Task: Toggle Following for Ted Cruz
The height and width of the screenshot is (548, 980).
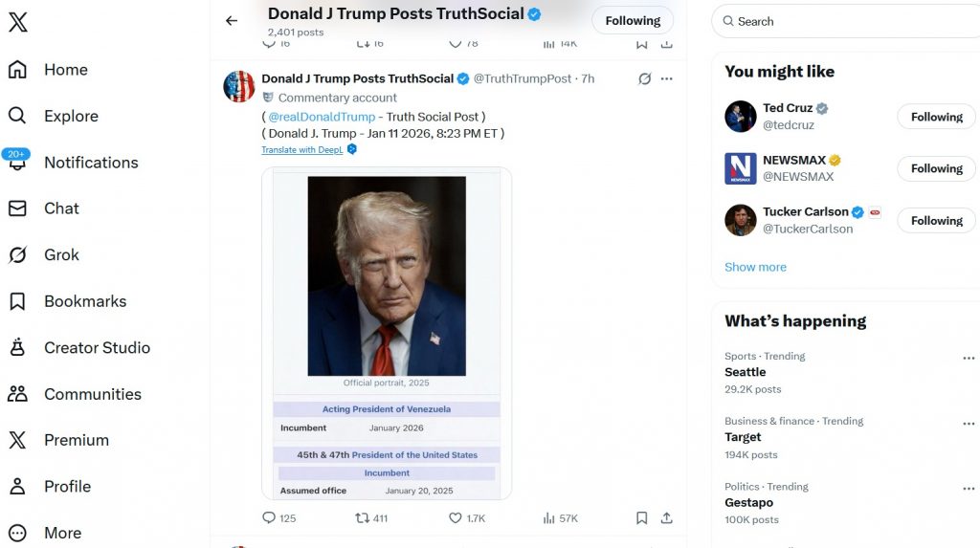Action: (x=935, y=117)
